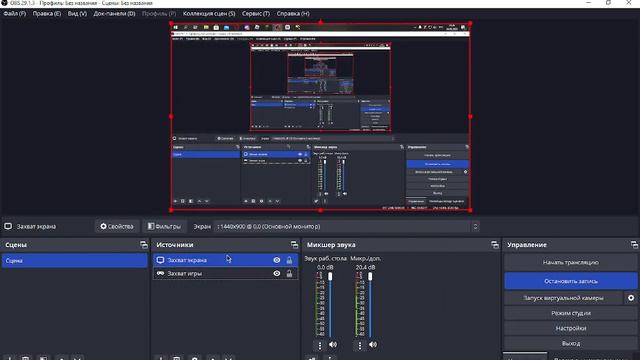Open the Док-панели (D) menu

(x=114, y=13)
